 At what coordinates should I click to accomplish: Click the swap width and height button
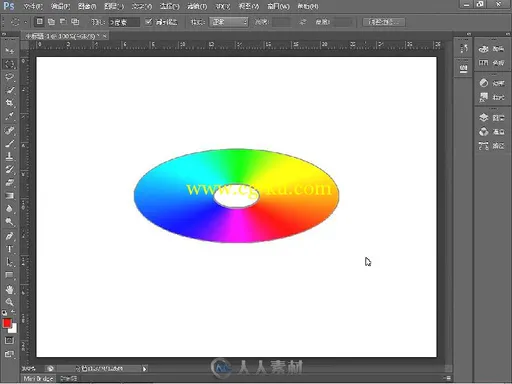(x=302, y=22)
